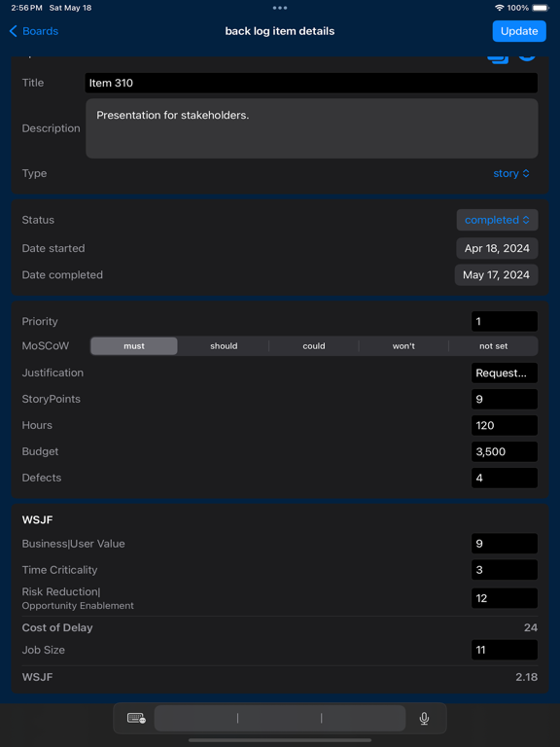Edit Job Size field showing 11
The image size is (560, 747).
pos(505,650)
